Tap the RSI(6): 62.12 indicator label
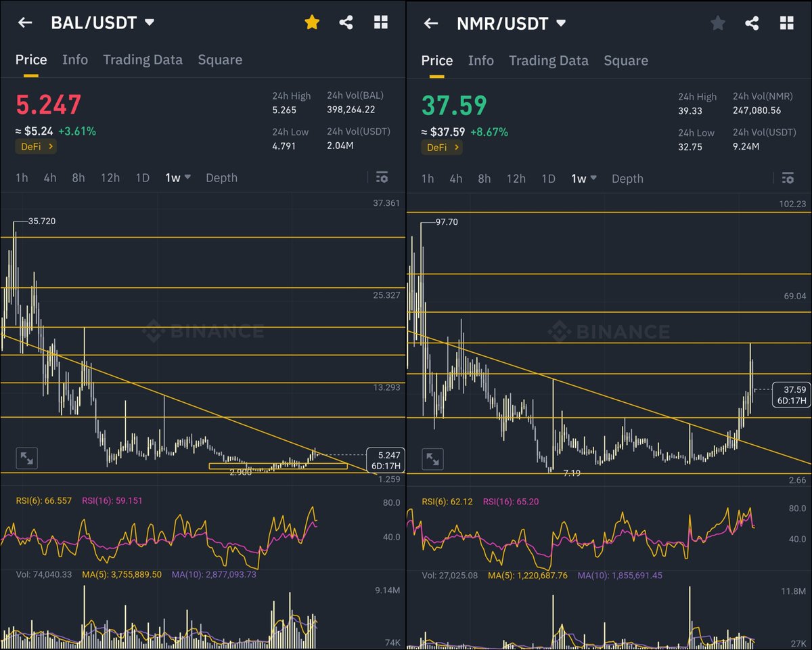Screen dimensions: 812x650 (x=449, y=502)
